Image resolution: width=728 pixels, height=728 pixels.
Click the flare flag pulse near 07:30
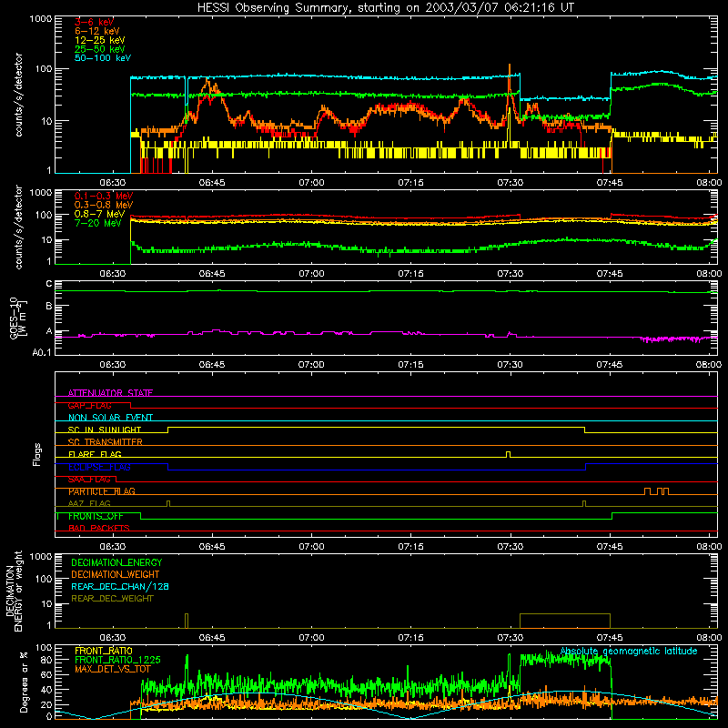click(x=508, y=454)
